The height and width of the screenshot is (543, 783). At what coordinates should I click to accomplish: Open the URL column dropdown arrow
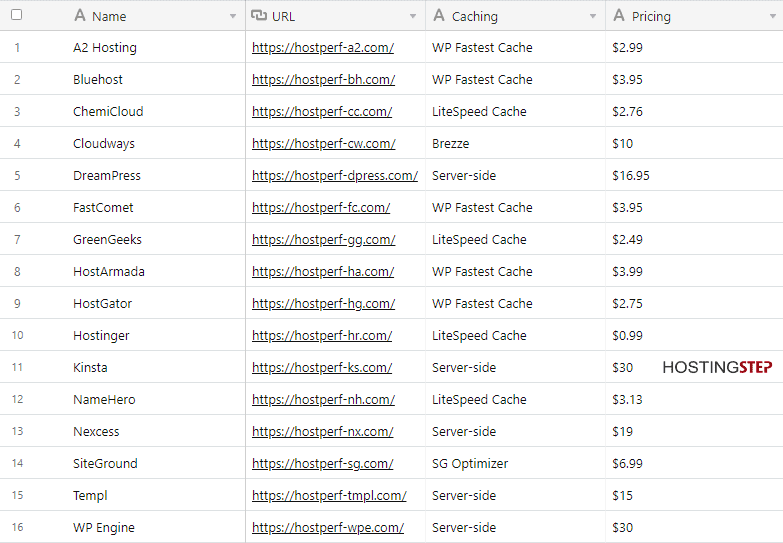413,16
